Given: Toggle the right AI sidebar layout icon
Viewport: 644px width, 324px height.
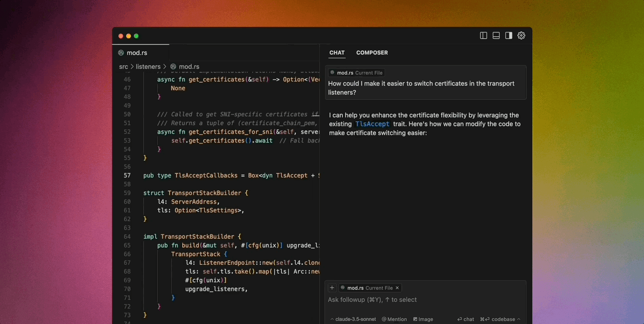Looking at the screenshot, I should point(508,36).
